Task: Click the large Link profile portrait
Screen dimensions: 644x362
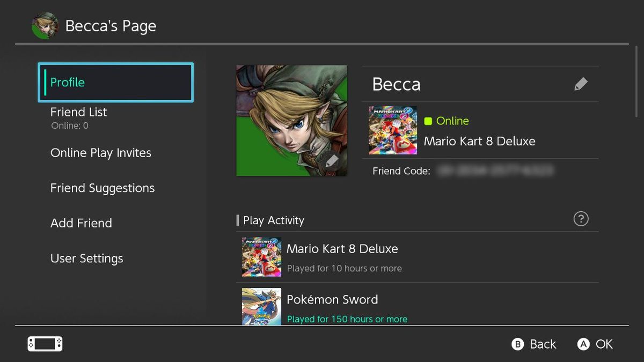Action: (x=291, y=120)
